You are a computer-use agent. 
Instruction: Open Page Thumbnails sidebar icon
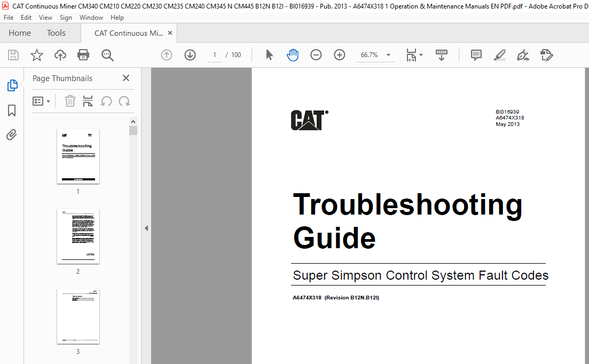(12, 85)
